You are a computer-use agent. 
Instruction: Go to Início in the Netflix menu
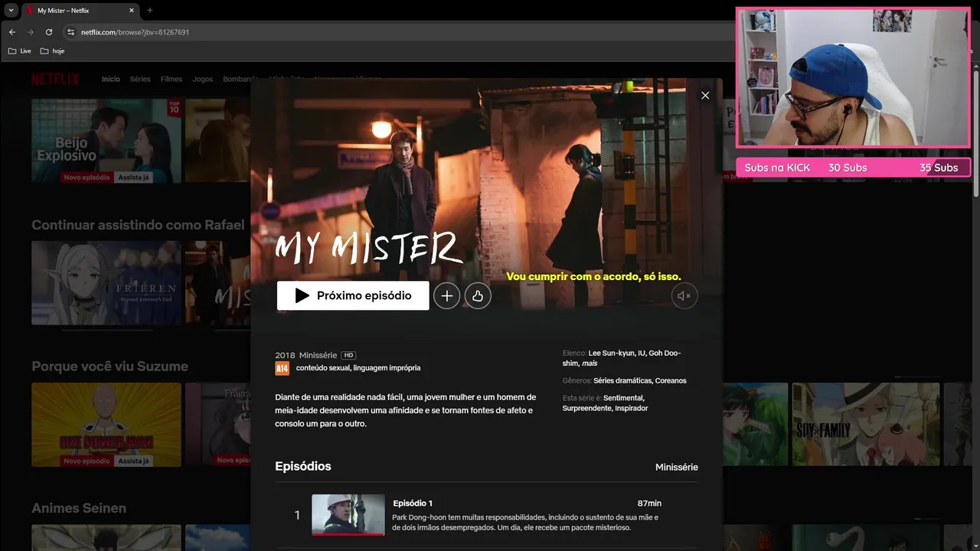tap(111, 80)
